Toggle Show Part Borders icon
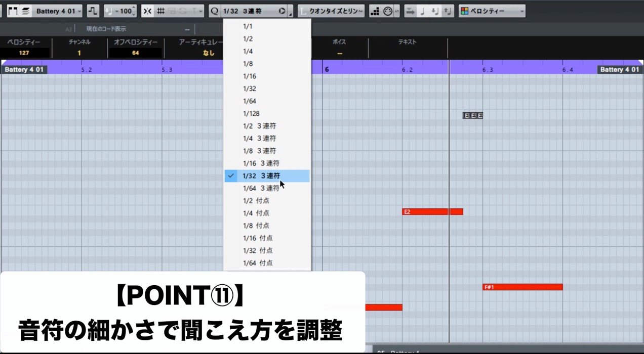Viewport: 644px width, 354px height. click(x=13, y=11)
